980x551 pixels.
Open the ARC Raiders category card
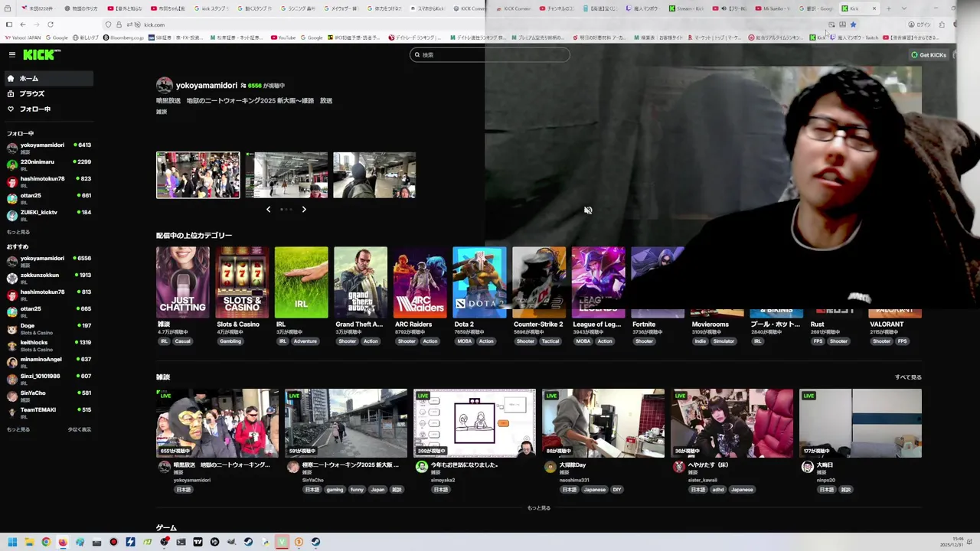(420, 282)
